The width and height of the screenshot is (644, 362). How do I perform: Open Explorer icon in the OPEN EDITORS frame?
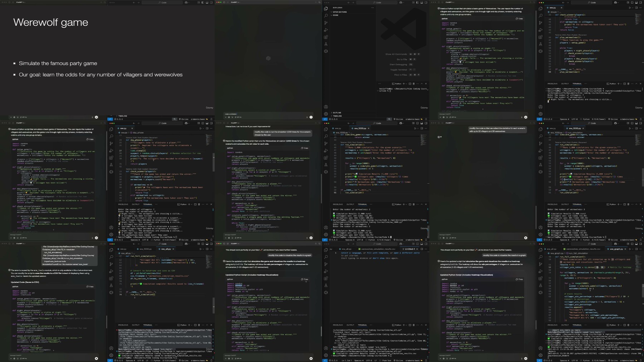click(x=326, y=9)
